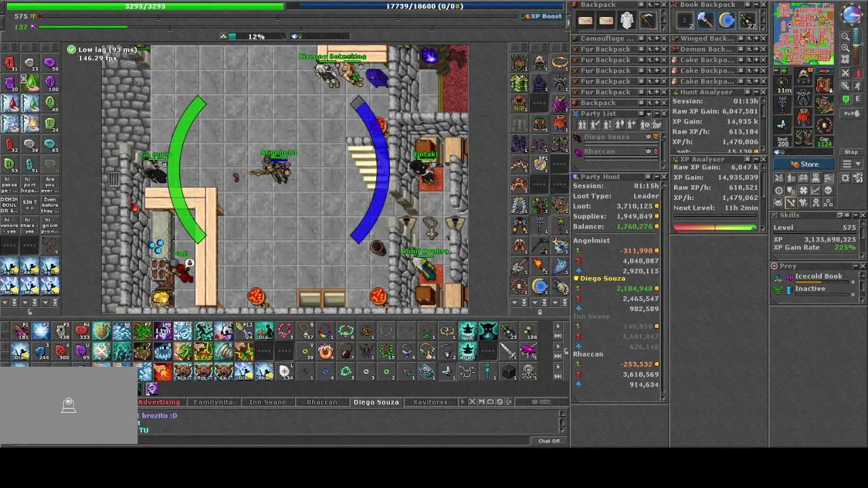Viewport: 868px width, 488px height.
Task: Click the blue mana bar
Action: tap(425, 6)
